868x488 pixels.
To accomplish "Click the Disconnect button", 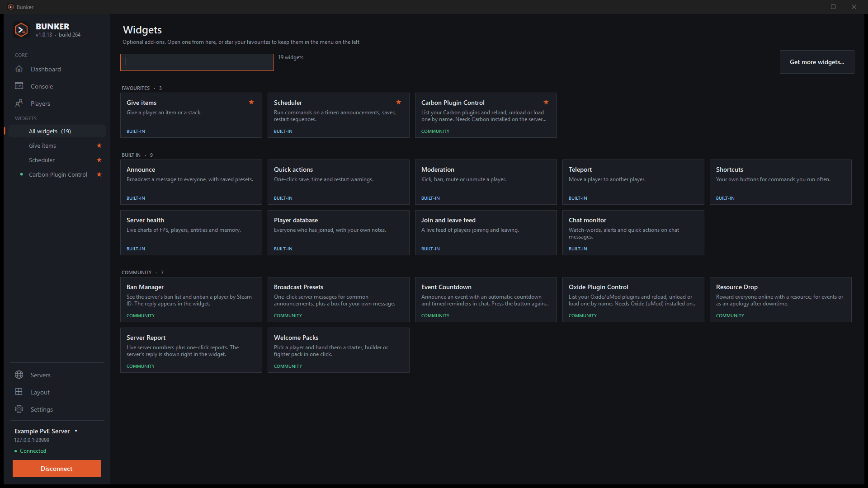I will pos(57,469).
